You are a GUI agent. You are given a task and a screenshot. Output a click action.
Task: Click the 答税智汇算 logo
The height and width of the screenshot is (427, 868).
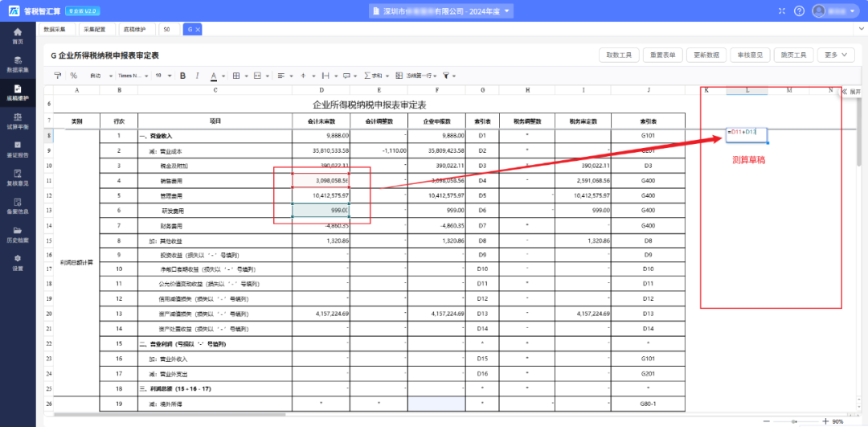[x=34, y=10]
